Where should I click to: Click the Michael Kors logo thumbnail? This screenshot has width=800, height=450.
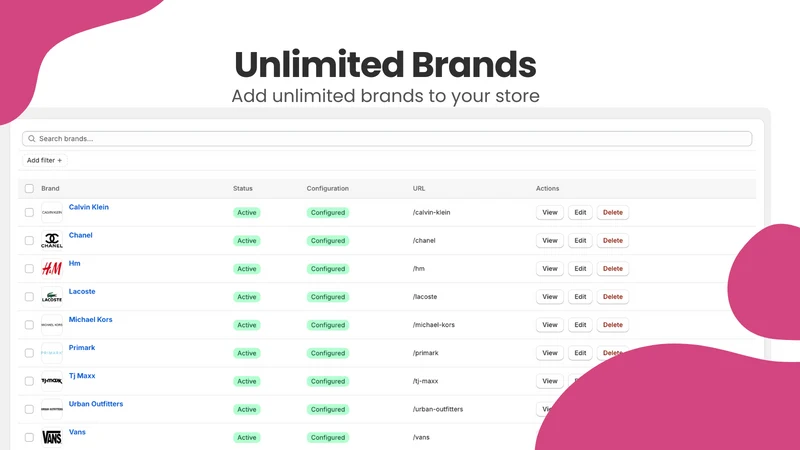(x=52, y=324)
